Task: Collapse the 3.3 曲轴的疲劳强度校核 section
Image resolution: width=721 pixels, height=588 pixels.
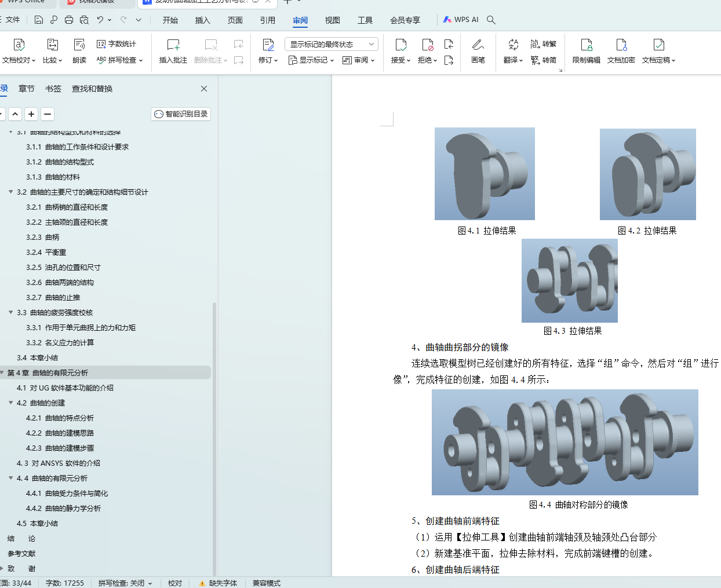Action: tap(10, 312)
